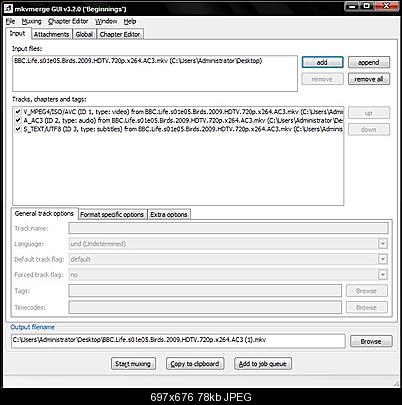402x405 pixels.
Task: Click Browse next to Timecodes field
Action: [367, 307]
